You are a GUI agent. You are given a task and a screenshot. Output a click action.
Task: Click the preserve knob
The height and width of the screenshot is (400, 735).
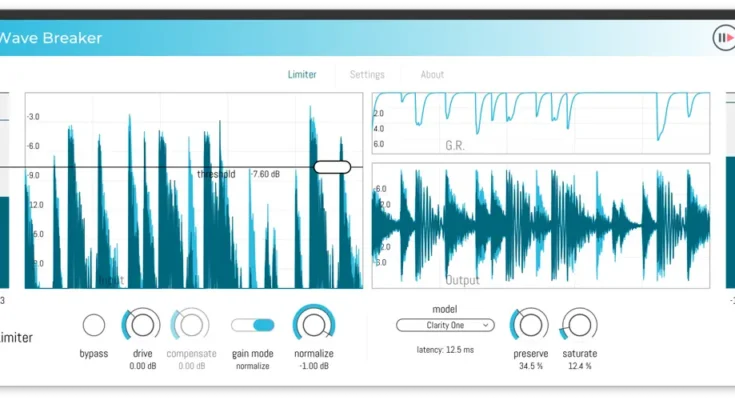(x=531, y=324)
